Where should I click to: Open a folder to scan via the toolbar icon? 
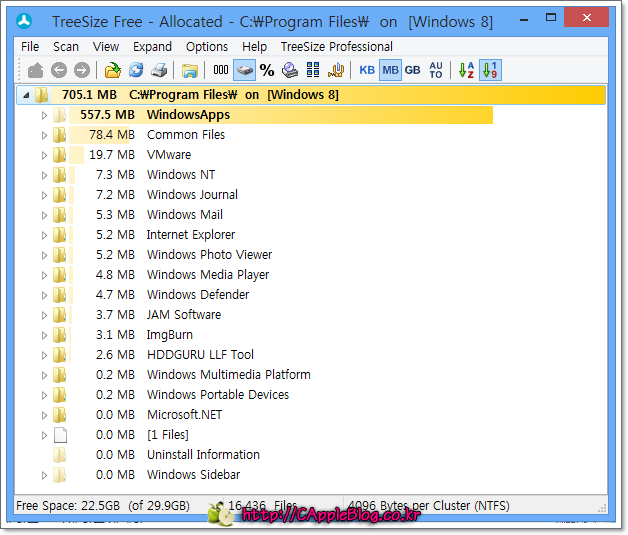coord(113,70)
